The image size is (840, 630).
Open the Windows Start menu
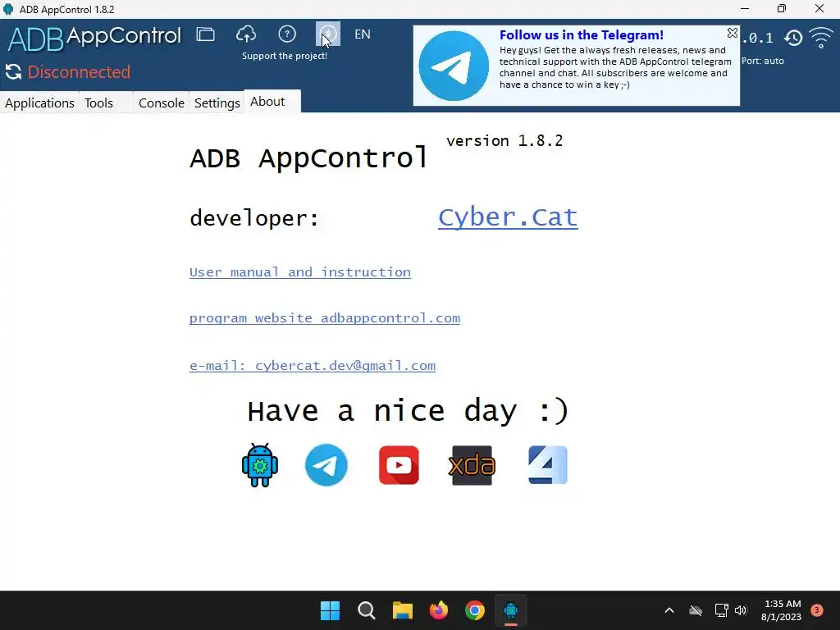tap(330, 610)
